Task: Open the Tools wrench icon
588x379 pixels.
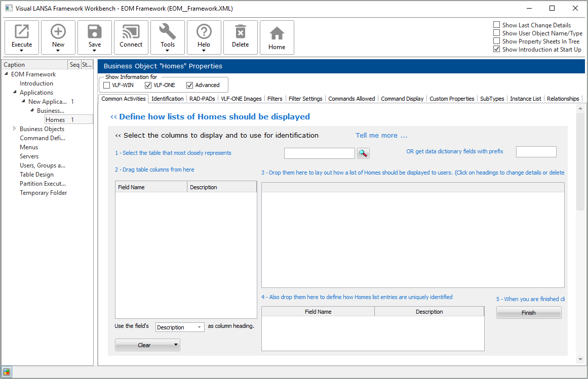Action: (168, 32)
